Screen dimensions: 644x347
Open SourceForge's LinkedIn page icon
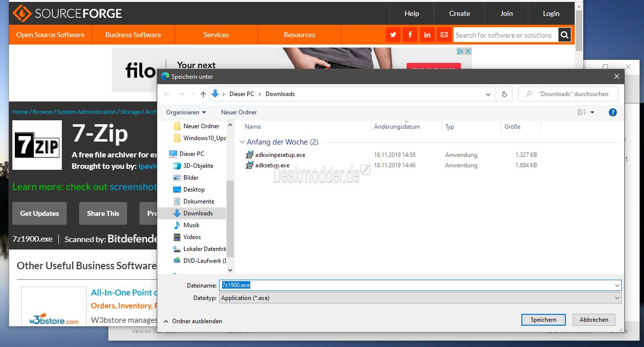click(427, 35)
